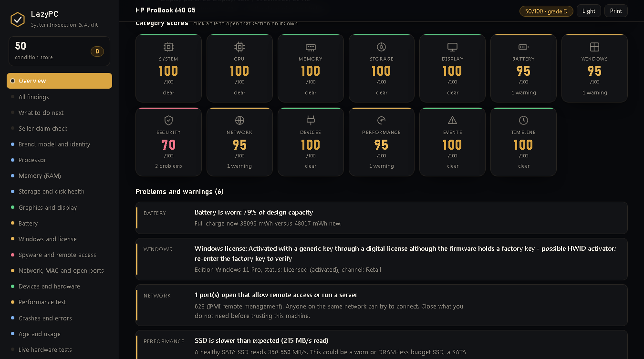
Task: Click the Windows license finding row
Action: click(382, 259)
